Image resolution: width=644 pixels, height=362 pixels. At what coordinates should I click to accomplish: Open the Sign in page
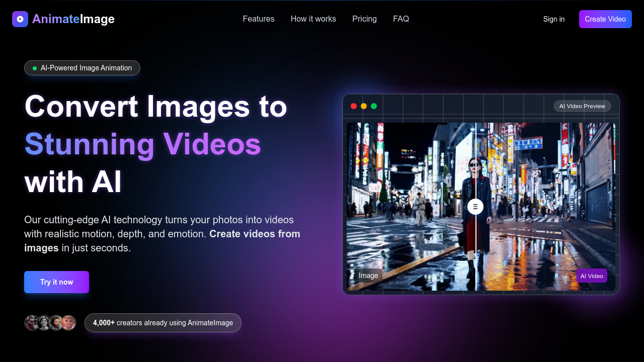554,19
